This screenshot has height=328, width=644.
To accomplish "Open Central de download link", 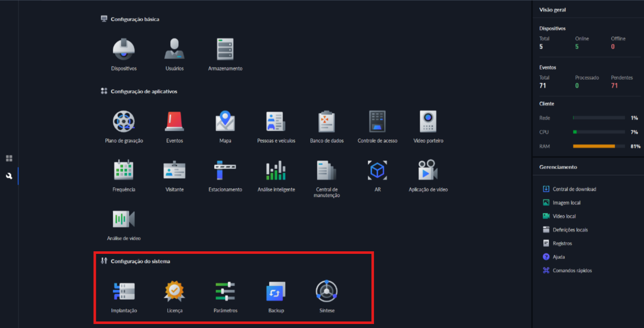I will 574,189.
